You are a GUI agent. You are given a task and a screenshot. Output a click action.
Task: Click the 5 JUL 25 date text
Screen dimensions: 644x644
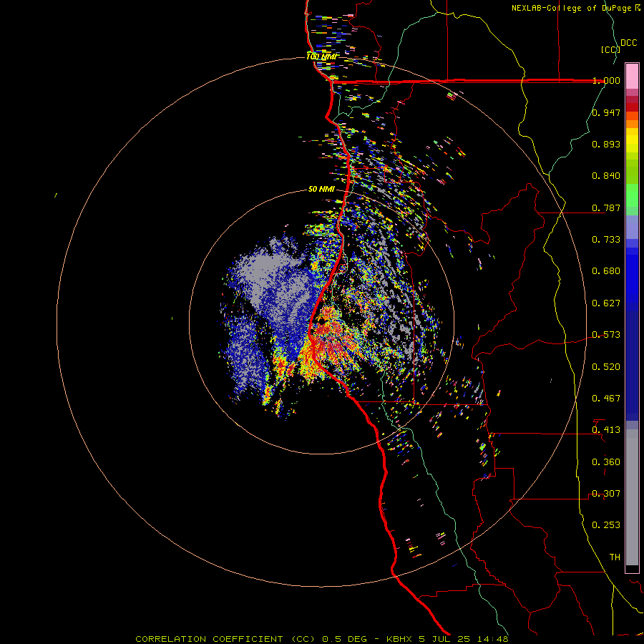446,639
